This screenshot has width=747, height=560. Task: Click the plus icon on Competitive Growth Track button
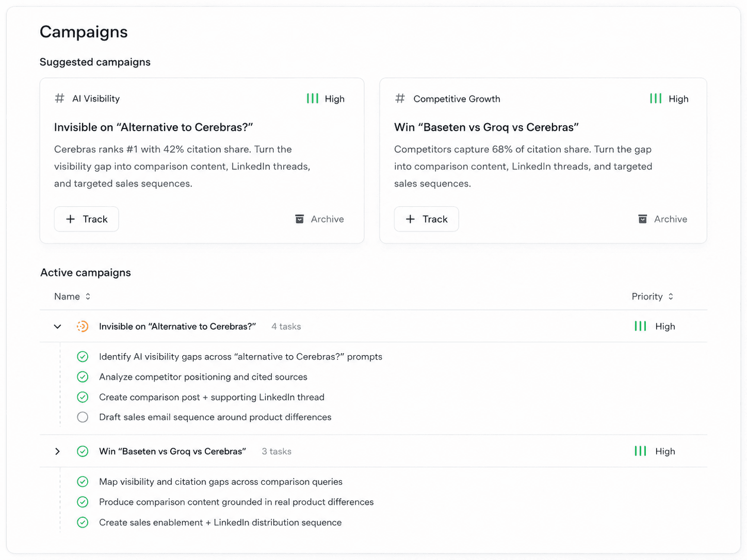(410, 219)
